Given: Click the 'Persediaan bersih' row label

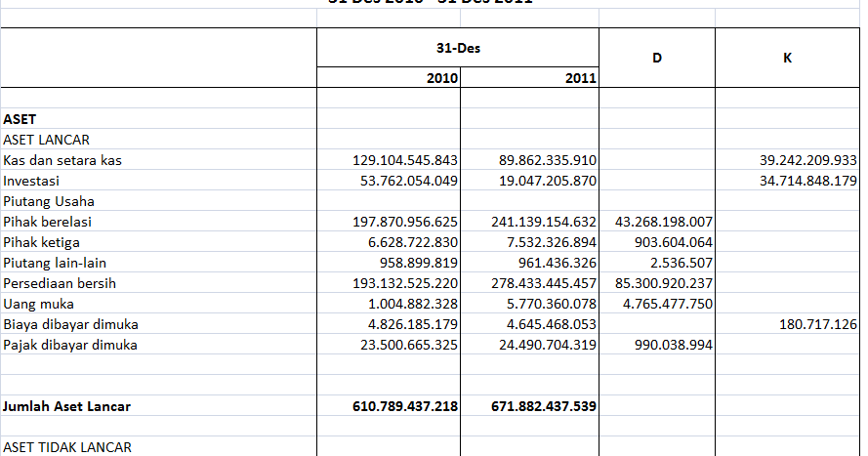Looking at the screenshot, I should point(60,283).
